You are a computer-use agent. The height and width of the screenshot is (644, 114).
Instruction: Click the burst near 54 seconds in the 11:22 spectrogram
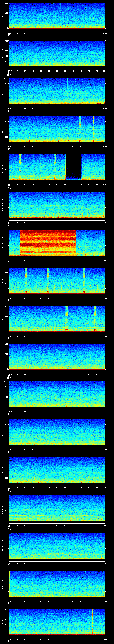95,318
